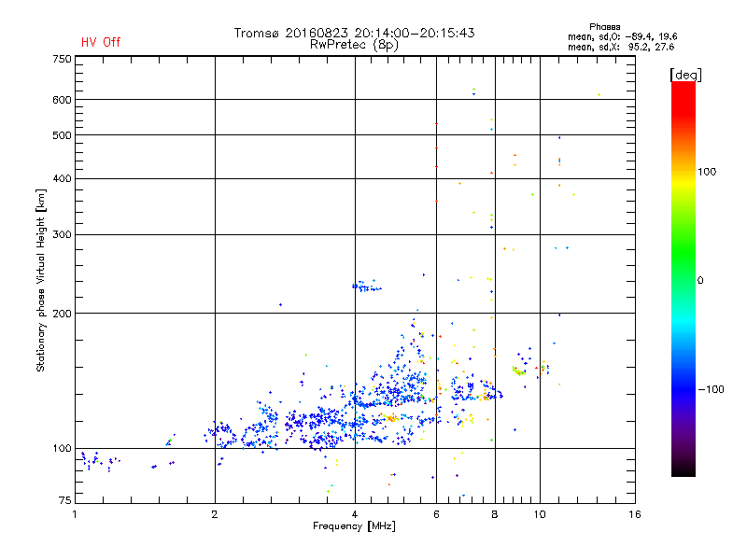Viewport: 747px width, 560px height.
Task: Click the colorbar tick label "-100"
Action: pos(712,389)
